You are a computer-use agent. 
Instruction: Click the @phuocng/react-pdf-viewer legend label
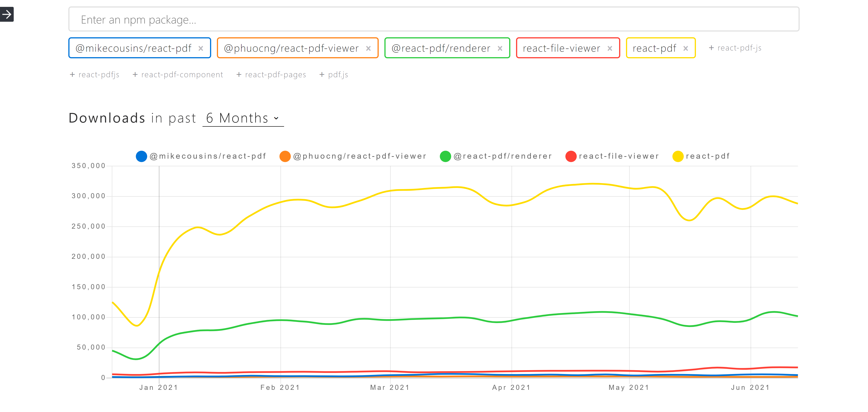359,156
